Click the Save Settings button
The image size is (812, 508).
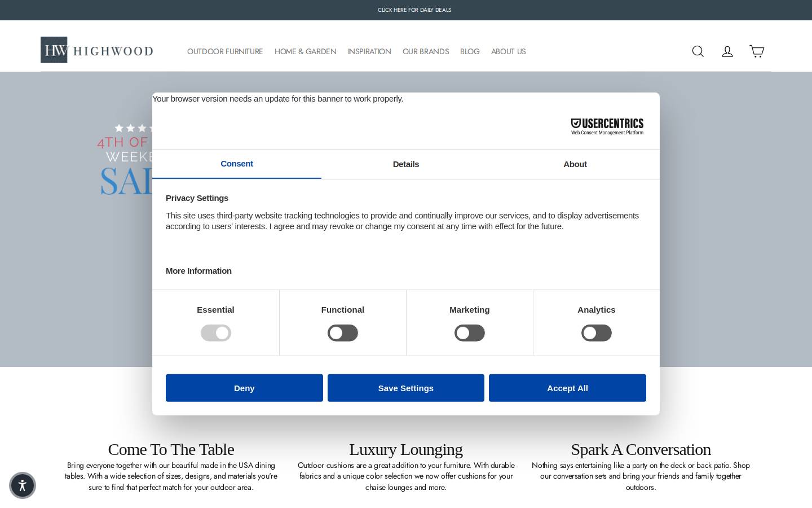point(406,388)
